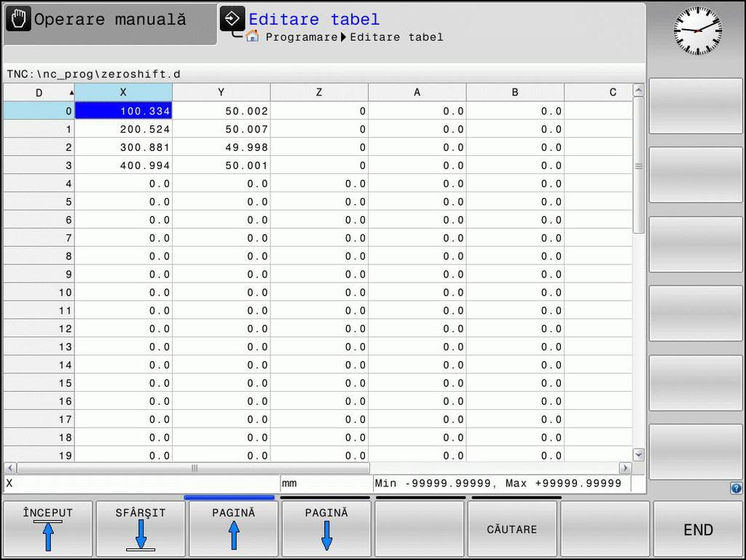Select row number 10 in D column

(39, 292)
